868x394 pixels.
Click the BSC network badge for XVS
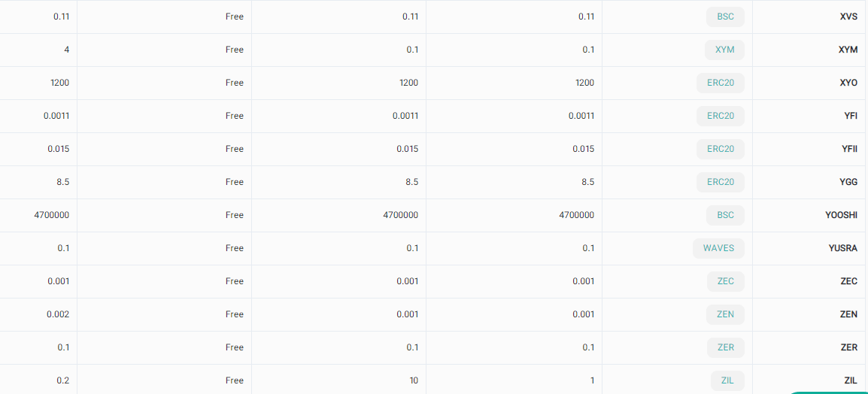[725, 17]
